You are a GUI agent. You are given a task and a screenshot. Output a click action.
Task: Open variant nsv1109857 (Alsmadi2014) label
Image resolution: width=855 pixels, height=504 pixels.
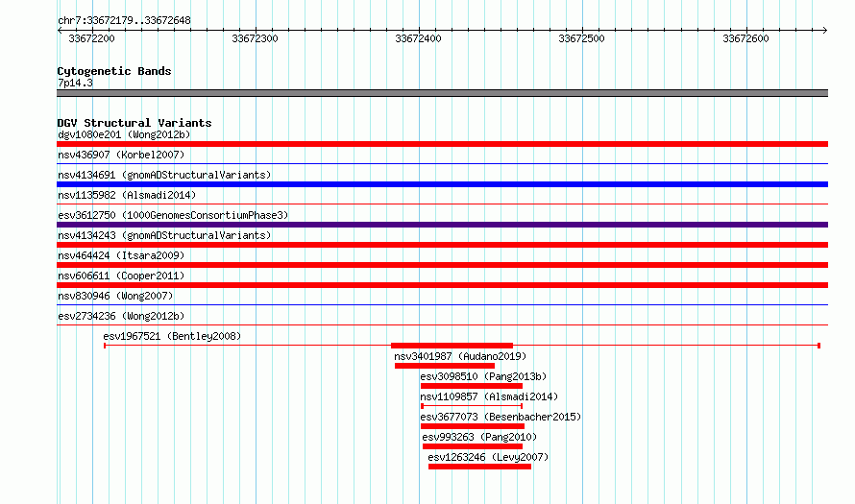coord(489,396)
